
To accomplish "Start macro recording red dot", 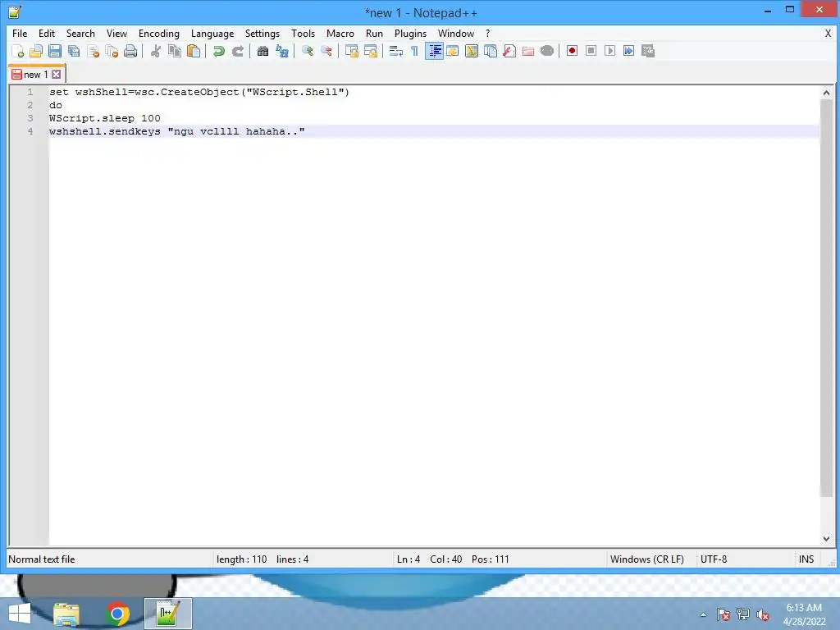I will [x=572, y=51].
